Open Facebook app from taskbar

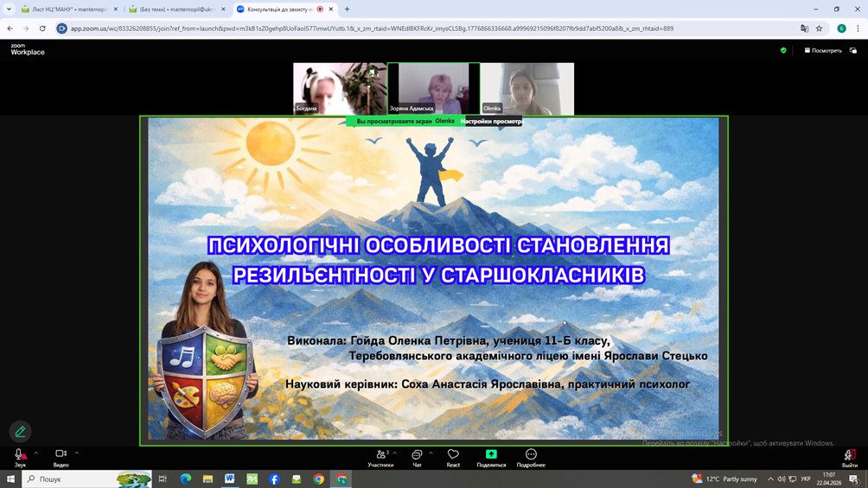point(274,479)
